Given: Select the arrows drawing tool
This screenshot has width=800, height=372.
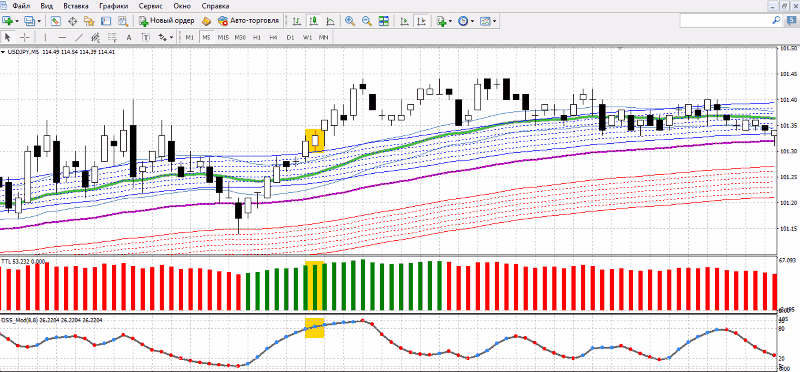Looking at the screenshot, I should click(163, 37).
